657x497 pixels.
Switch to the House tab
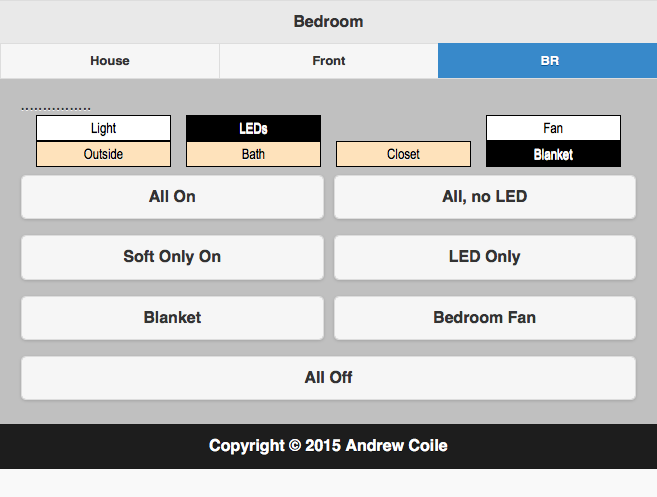click(110, 61)
